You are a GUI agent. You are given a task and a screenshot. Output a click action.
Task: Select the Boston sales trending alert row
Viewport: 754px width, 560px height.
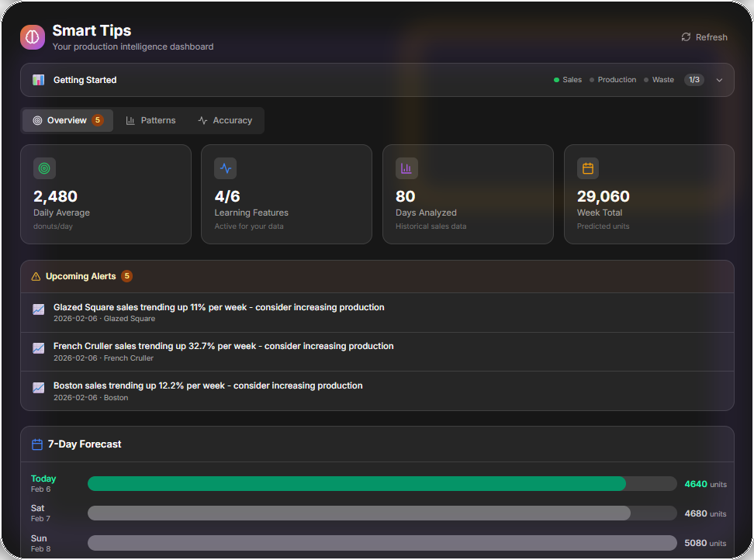point(208,386)
